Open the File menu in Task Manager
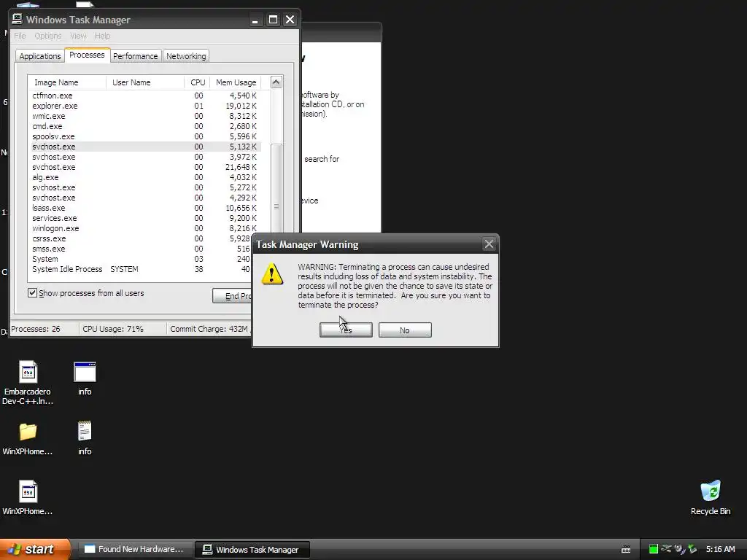 (20, 36)
